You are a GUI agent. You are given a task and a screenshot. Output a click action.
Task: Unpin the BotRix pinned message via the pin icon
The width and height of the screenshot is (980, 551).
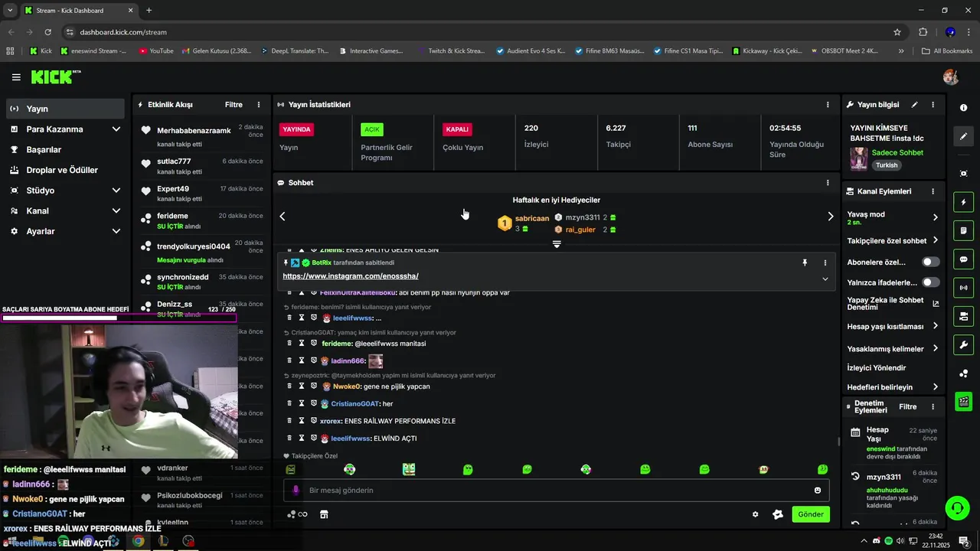pyautogui.click(x=805, y=262)
